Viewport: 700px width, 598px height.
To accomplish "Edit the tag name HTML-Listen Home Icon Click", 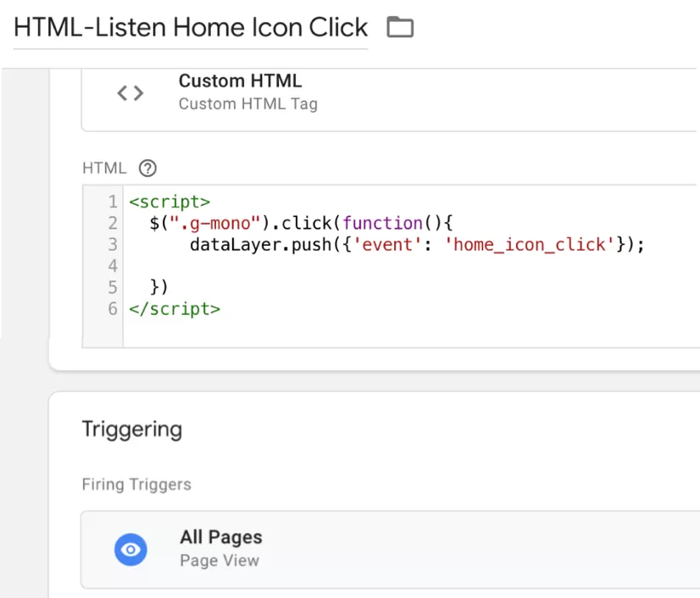I will click(191, 27).
